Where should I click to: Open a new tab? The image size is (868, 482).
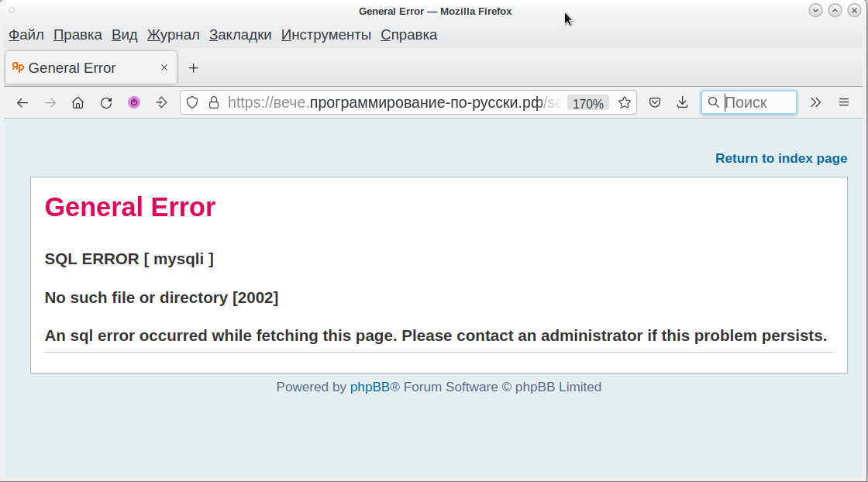pos(193,68)
